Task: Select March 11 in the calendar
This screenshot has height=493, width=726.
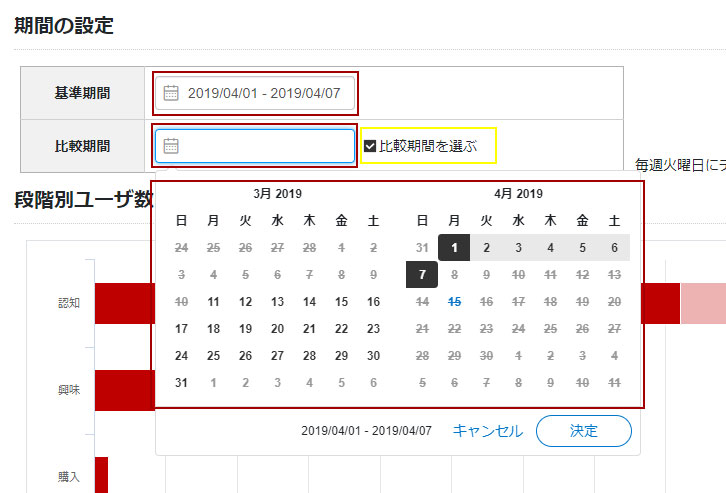Action: tap(213, 302)
